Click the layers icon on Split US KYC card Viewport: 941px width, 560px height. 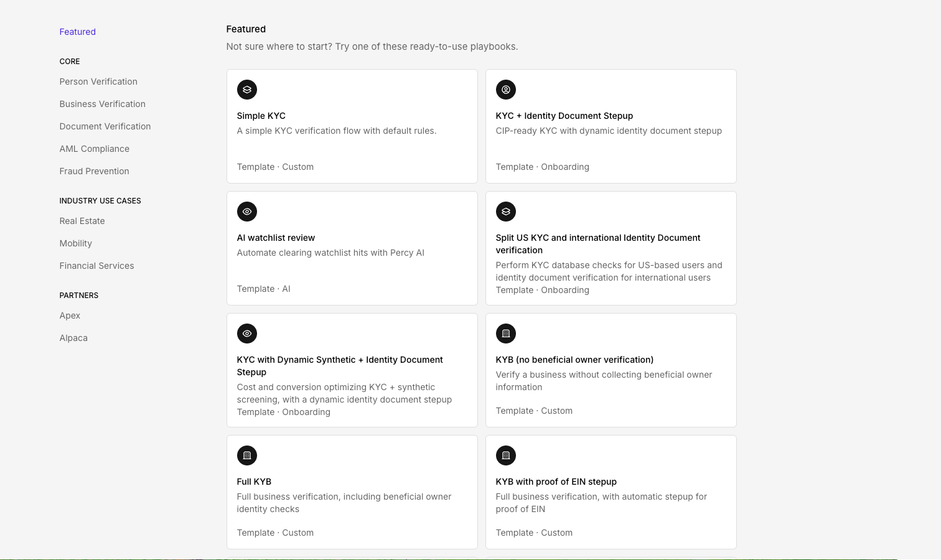tap(506, 212)
